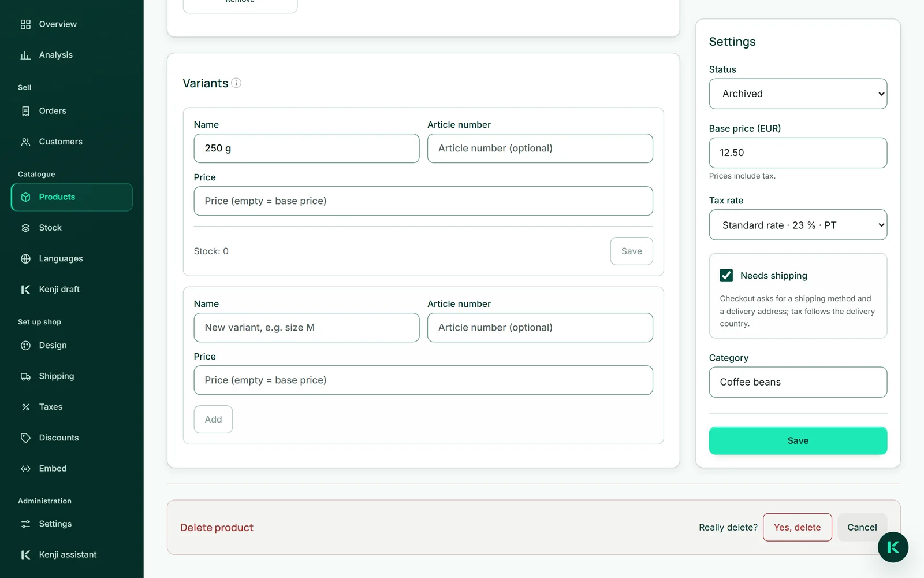
Task: Click the Taxes percent icon
Action: click(x=25, y=407)
